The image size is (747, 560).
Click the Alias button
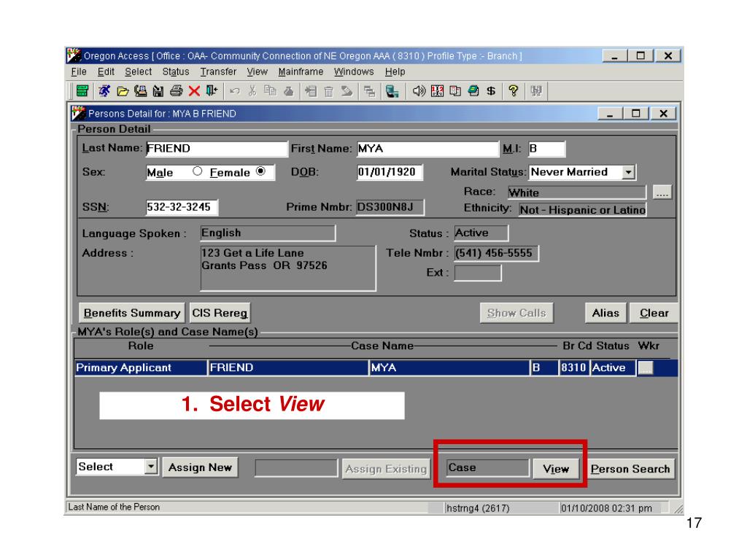point(605,313)
